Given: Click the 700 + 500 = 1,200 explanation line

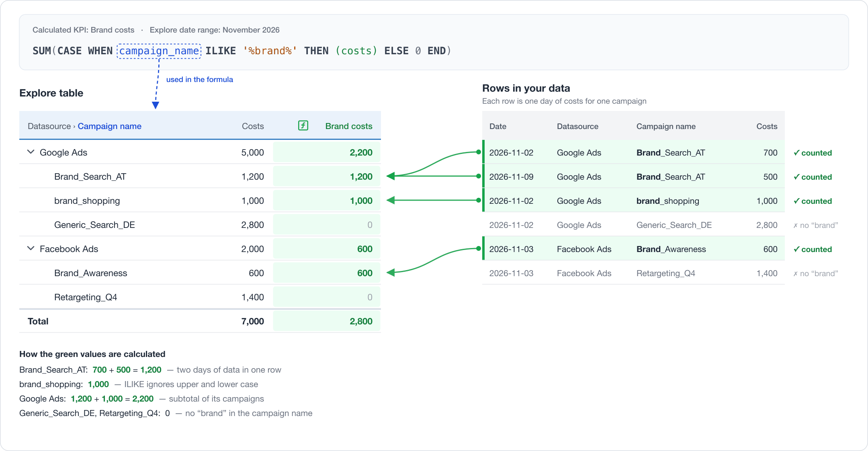Looking at the screenshot, I should pyautogui.click(x=150, y=370).
